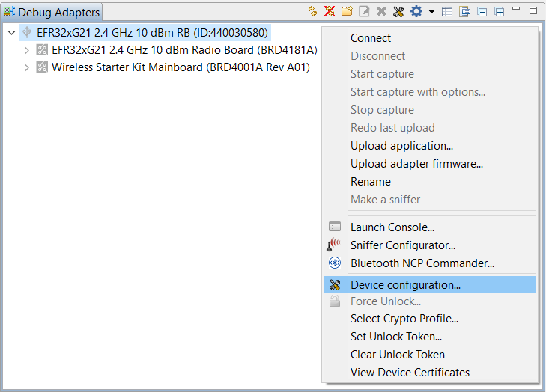Expand the EFR32xG21 Radio Board node
This screenshot has width=546, height=392.
point(28,50)
